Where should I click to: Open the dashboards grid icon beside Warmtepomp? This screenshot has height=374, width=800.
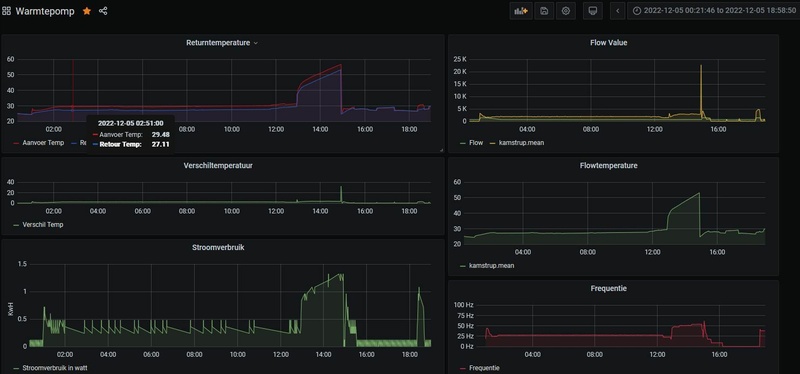6,11
